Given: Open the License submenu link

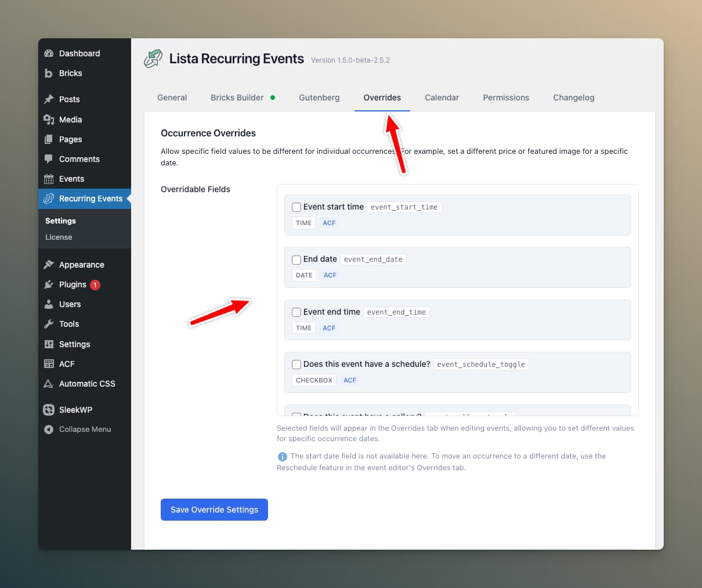Looking at the screenshot, I should point(59,237).
